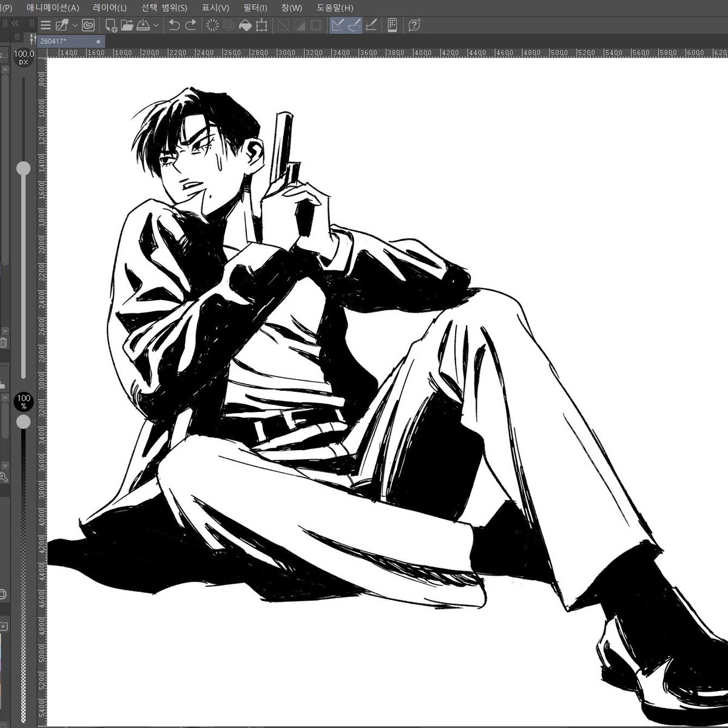Click the Clear (delete) spinner icon
The image size is (728, 728).
click(212, 25)
